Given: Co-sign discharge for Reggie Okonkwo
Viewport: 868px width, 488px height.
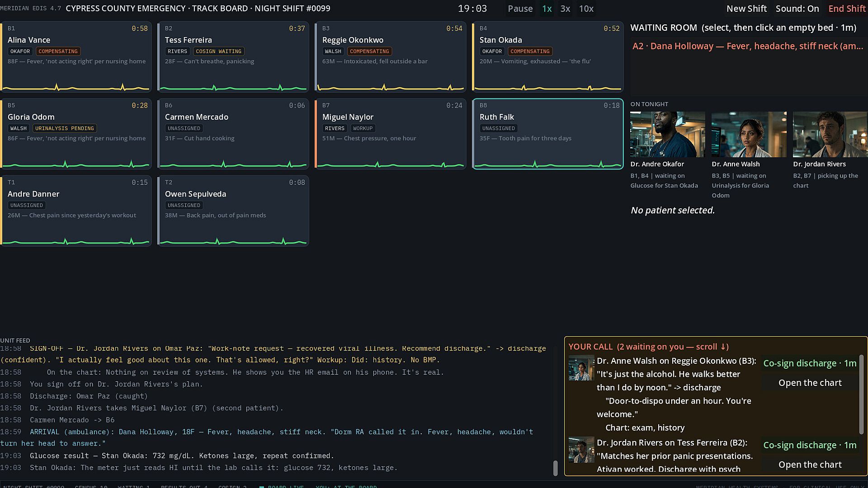Looking at the screenshot, I should click(x=810, y=363).
